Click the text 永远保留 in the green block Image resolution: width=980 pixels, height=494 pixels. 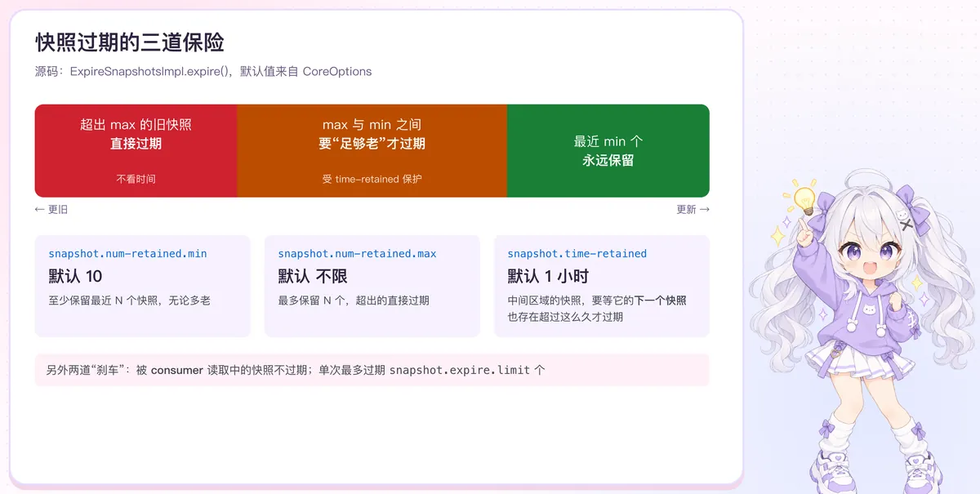608,160
